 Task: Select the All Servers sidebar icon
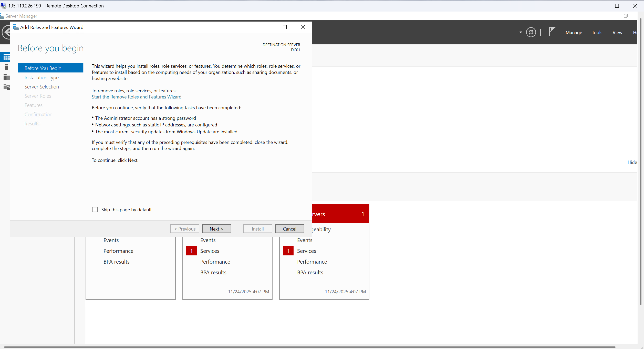(x=6, y=77)
